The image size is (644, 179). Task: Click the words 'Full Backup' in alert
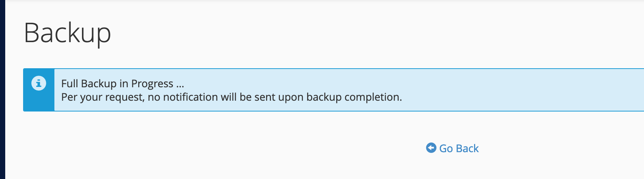(x=89, y=84)
